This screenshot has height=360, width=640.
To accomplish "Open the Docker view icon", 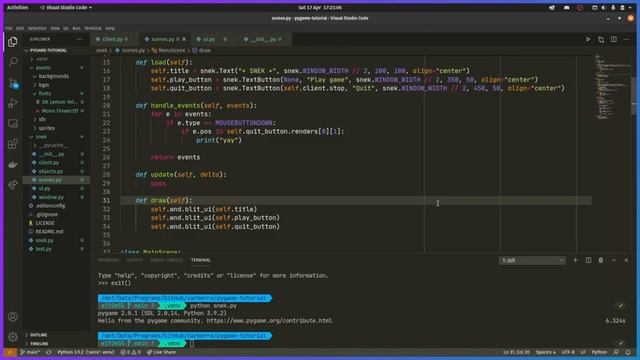I will coord(13,164).
